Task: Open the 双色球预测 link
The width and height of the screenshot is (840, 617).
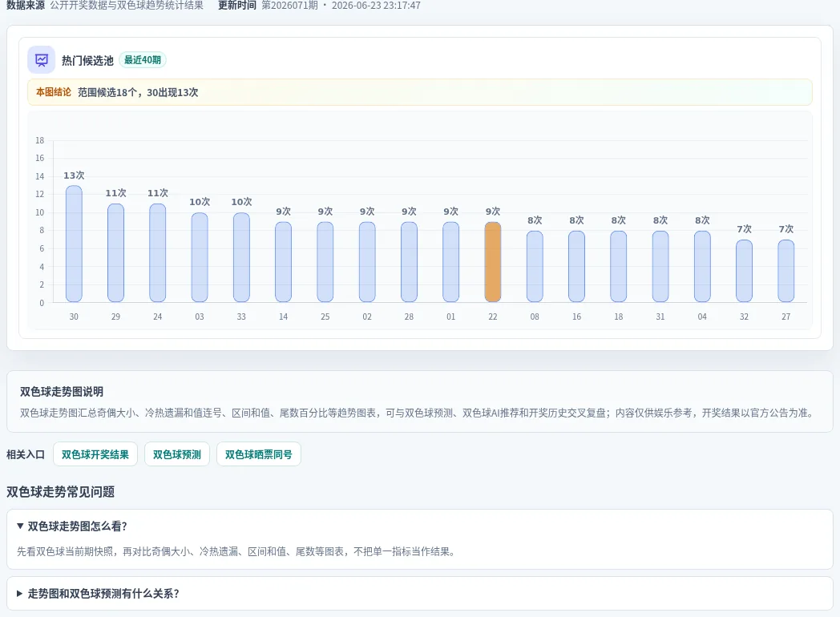Action: click(x=177, y=454)
